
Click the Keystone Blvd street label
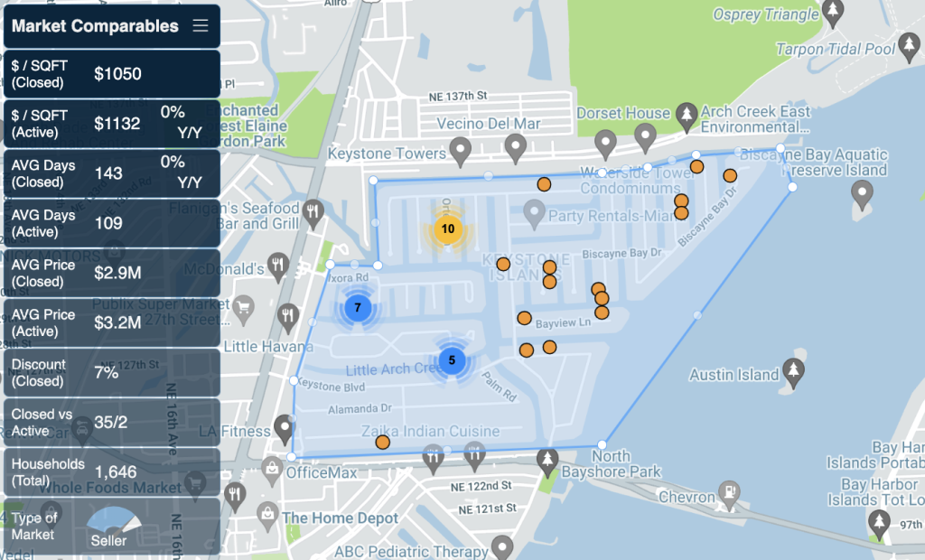331,385
